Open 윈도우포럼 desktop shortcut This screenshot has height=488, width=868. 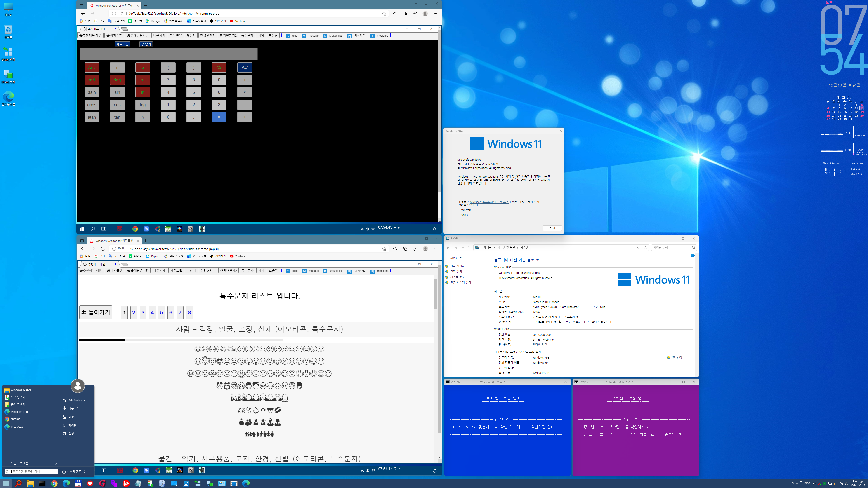pyautogui.click(x=8, y=99)
